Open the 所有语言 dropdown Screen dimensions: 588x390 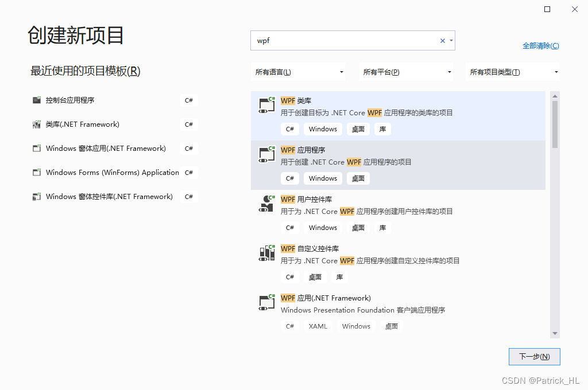pyautogui.click(x=299, y=72)
